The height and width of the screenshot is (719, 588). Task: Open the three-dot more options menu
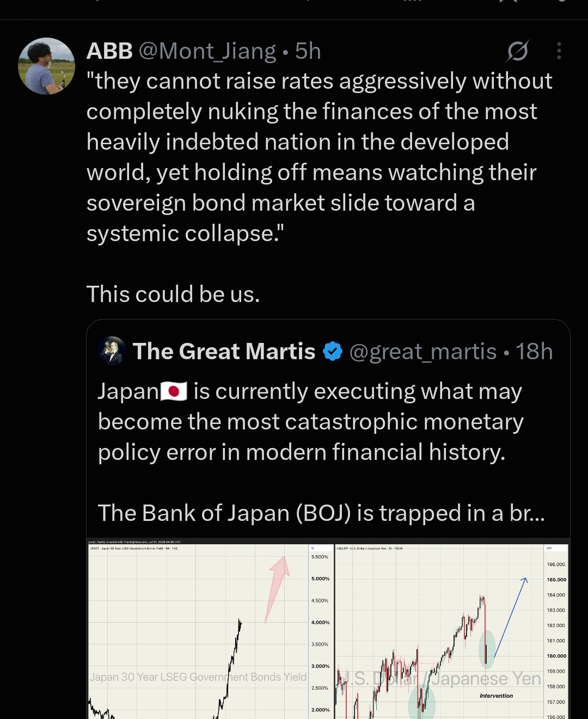coord(559,51)
